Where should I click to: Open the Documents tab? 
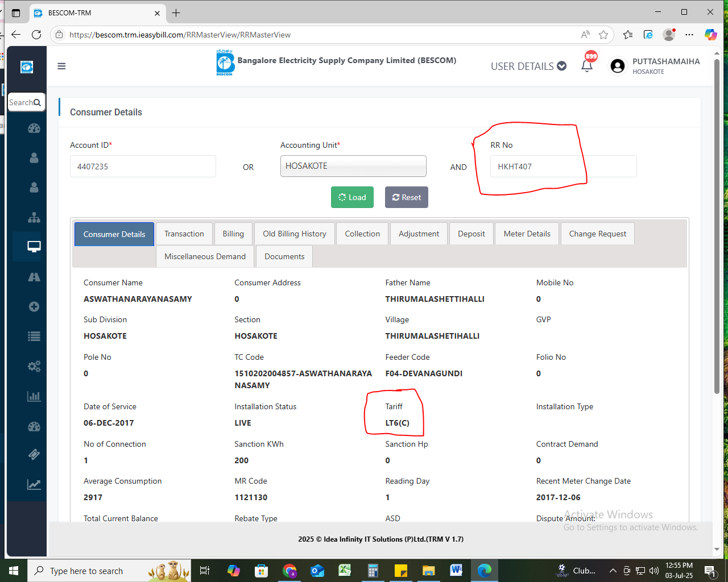pos(284,256)
